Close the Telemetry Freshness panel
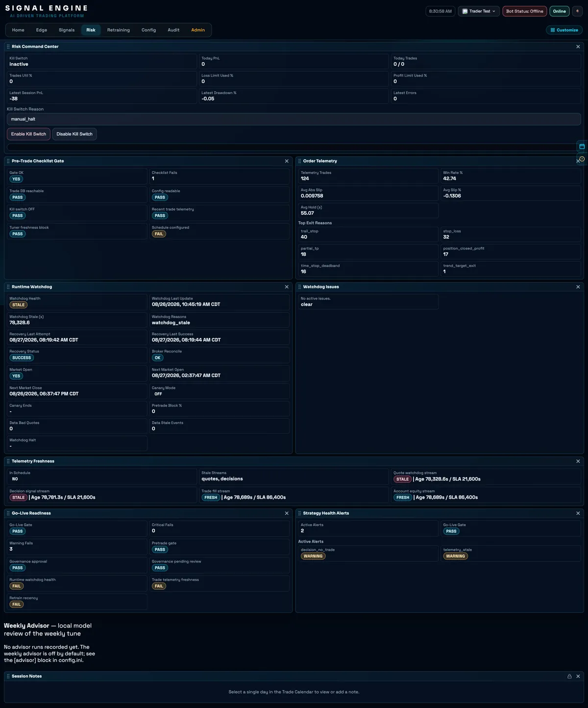The width and height of the screenshot is (588, 708). click(578, 461)
